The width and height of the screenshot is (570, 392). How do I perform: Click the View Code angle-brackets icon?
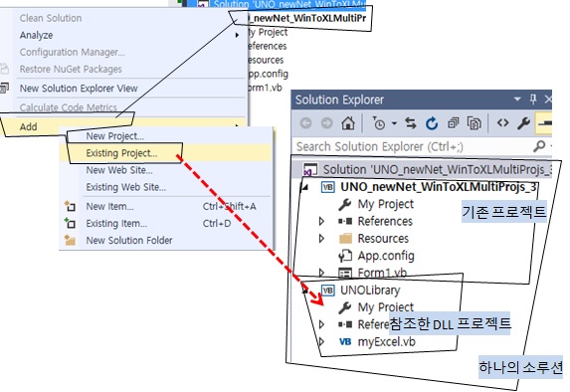pyautogui.click(x=502, y=123)
